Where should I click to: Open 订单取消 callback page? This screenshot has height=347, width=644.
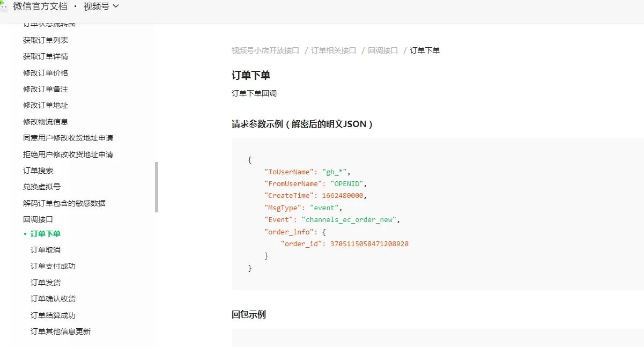[46, 250]
